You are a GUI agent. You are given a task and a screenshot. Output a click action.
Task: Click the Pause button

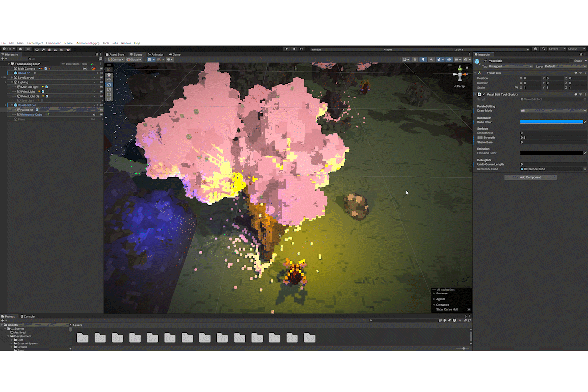pos(294,49)
